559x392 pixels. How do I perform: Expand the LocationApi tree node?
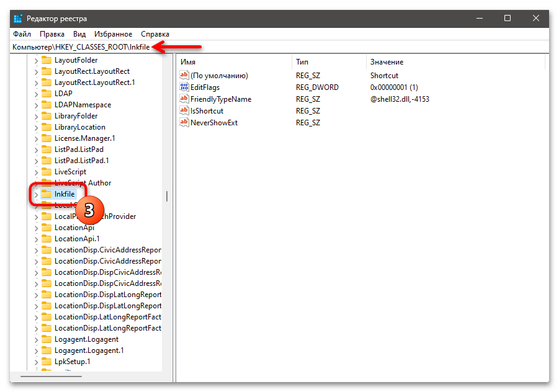pyautogui.click(x=35, y=228)
